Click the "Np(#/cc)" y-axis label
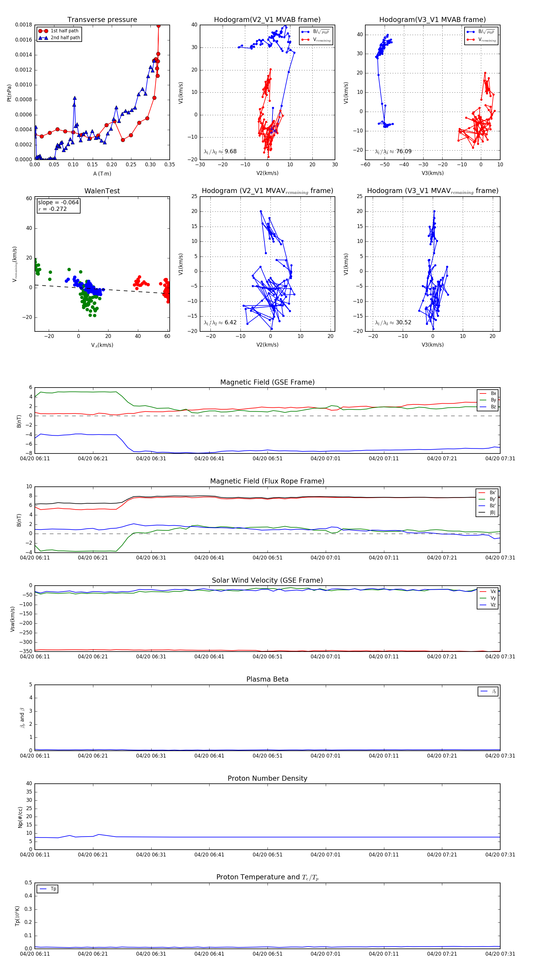Image resolution: width=535 pixels, height=980 pixels. (20, 817)
